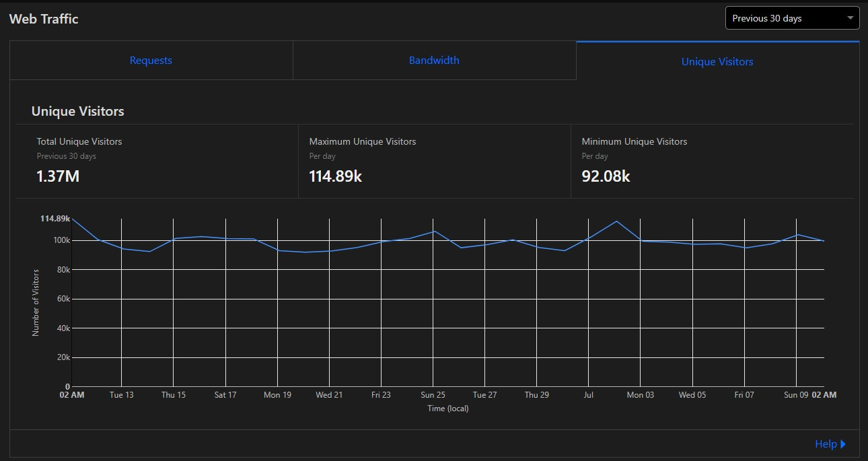
Task: Click the dropdown arrow beside Previous 30 days
Action: tap(851, 18)
